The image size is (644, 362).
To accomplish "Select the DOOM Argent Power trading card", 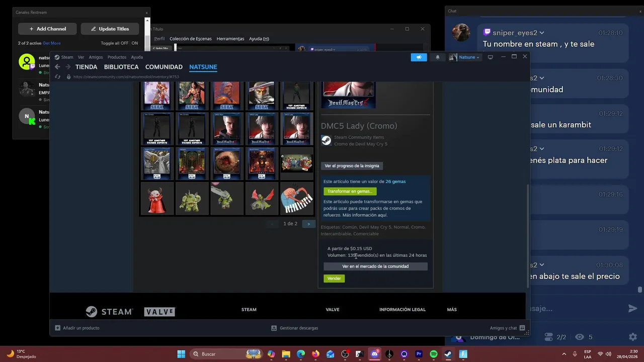I will (157, 163).
